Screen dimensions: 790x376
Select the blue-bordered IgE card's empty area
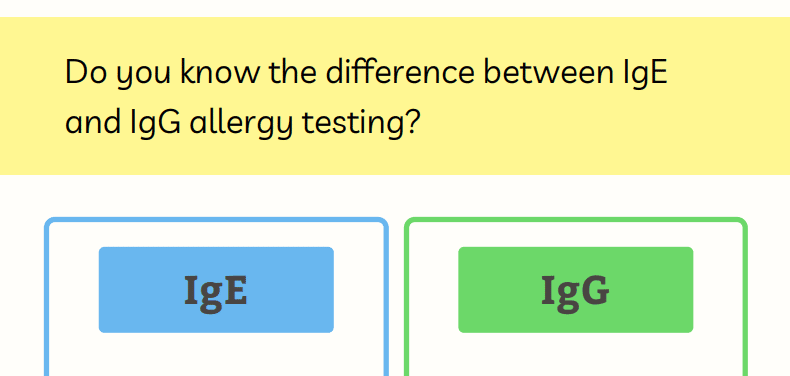click(x=216, y=355)
